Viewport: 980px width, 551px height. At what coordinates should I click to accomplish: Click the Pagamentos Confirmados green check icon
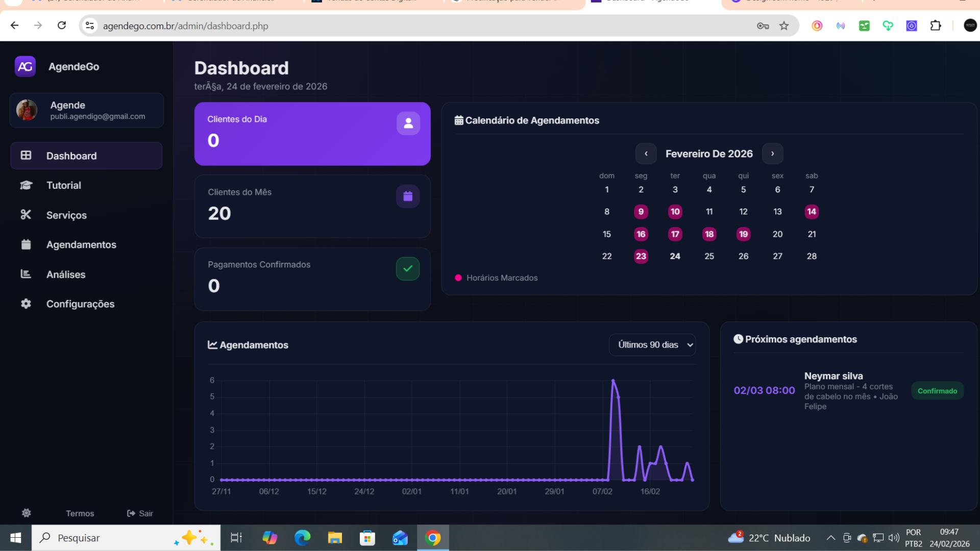tap(407, 269)
